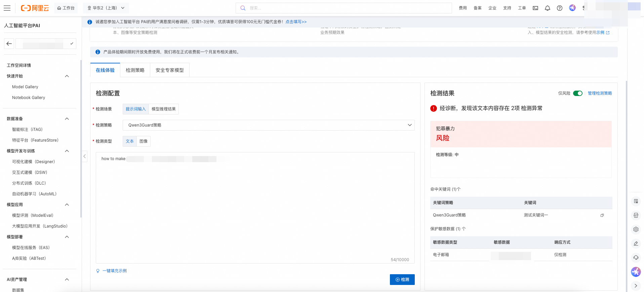
Task: Open the feedback pencil icon in right sidebar
Action: click(636, 244)
